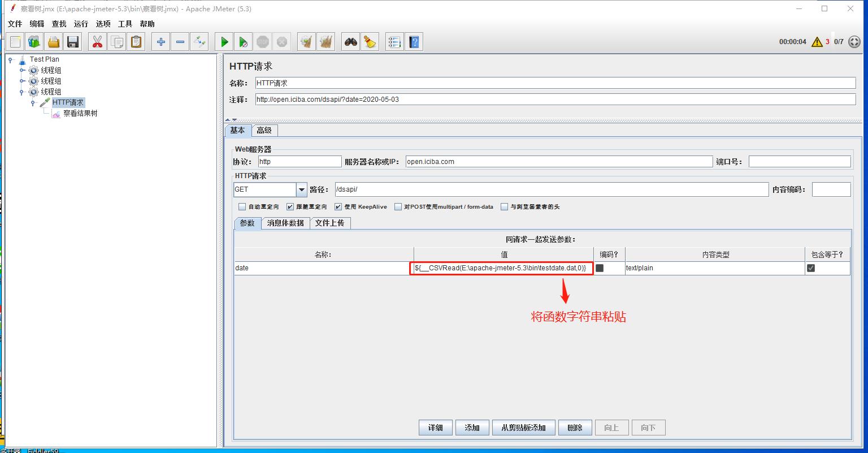Start the test with green play icon
The height and width of the screenshot is (453, 868).
pyautogui.click(x=224, y=42)
